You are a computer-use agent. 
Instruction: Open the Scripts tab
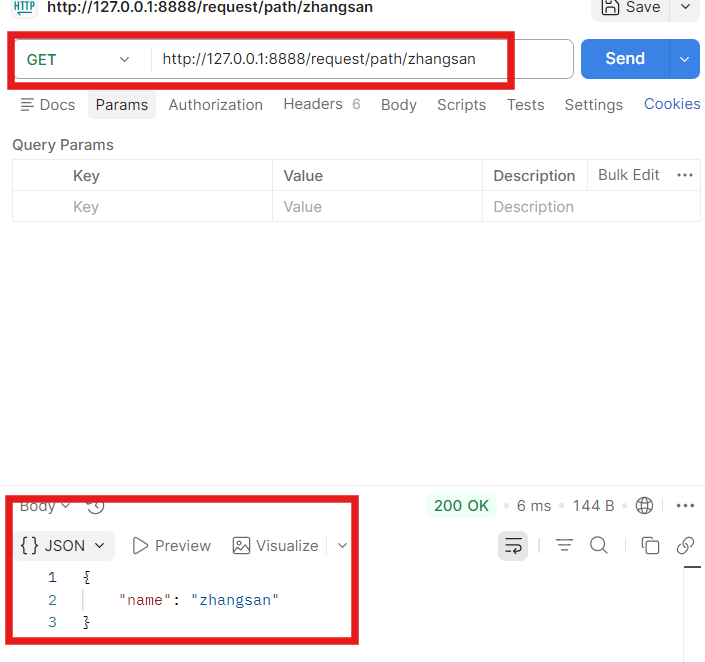462,105
